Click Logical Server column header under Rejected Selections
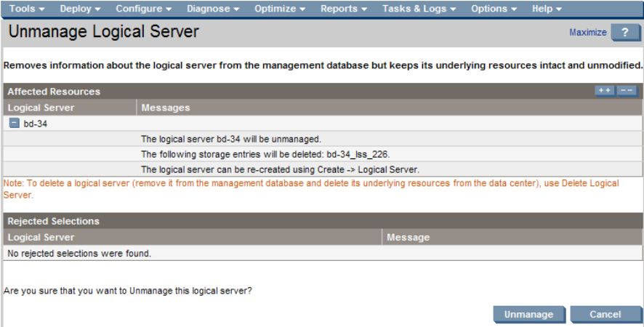This screenshot has width=644, height=327. point(41,237)
